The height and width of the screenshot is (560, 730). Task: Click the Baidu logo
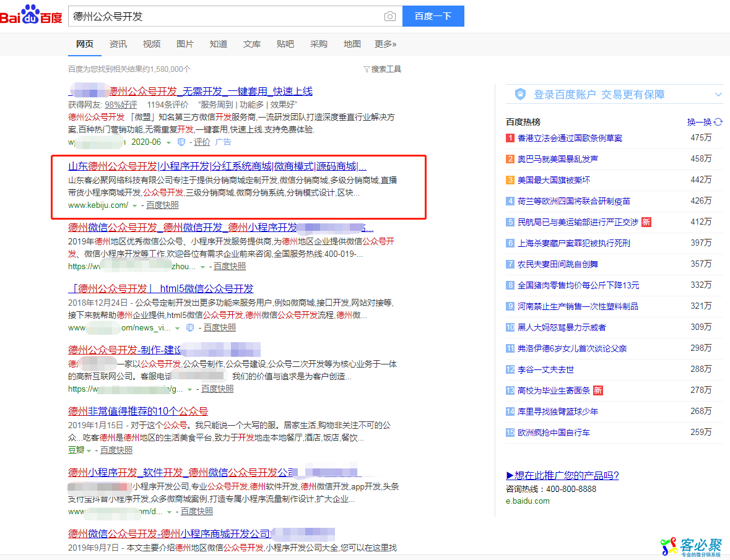[31, 16]
